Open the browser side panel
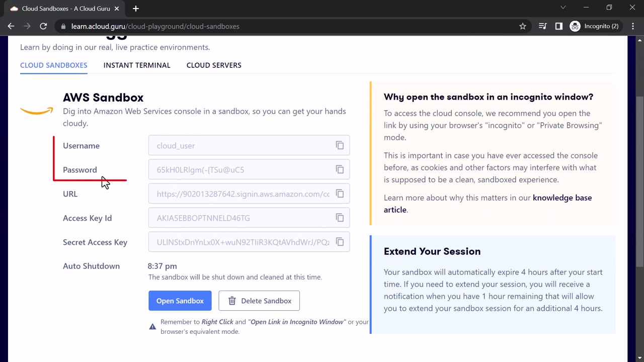The image size is (644, 362). click(558, 26)
